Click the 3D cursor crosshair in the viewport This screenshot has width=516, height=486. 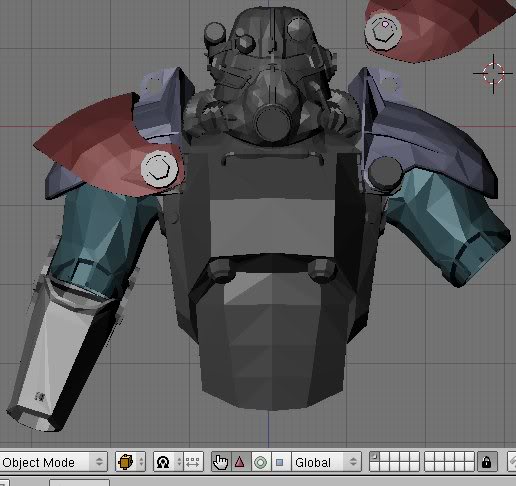(493, 73)
